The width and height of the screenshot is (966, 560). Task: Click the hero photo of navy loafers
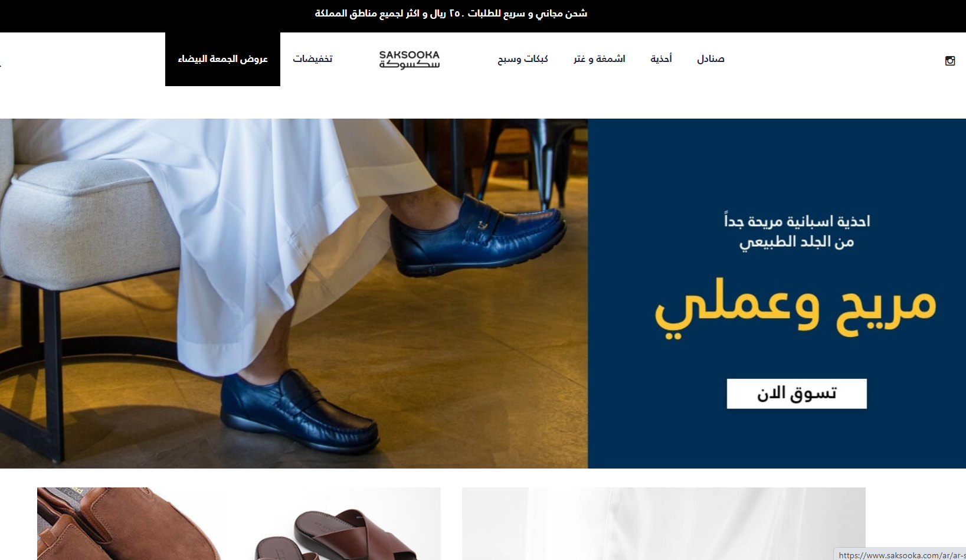[294, 293]
